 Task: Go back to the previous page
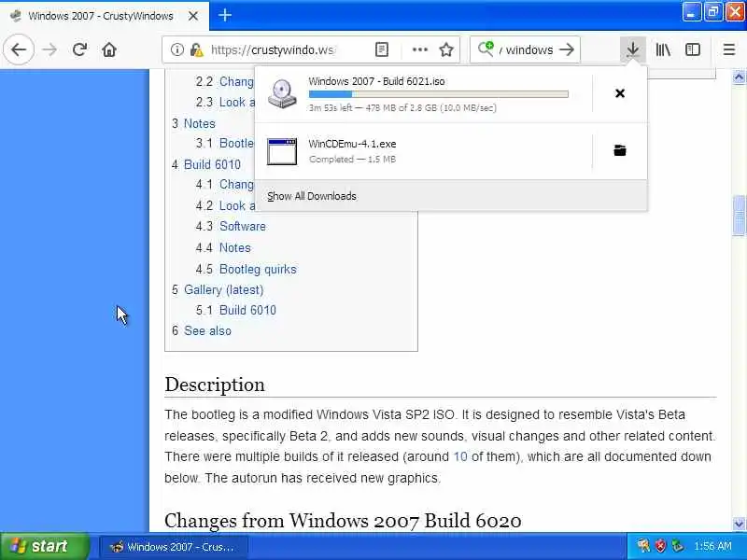click(x=19, y=49)
